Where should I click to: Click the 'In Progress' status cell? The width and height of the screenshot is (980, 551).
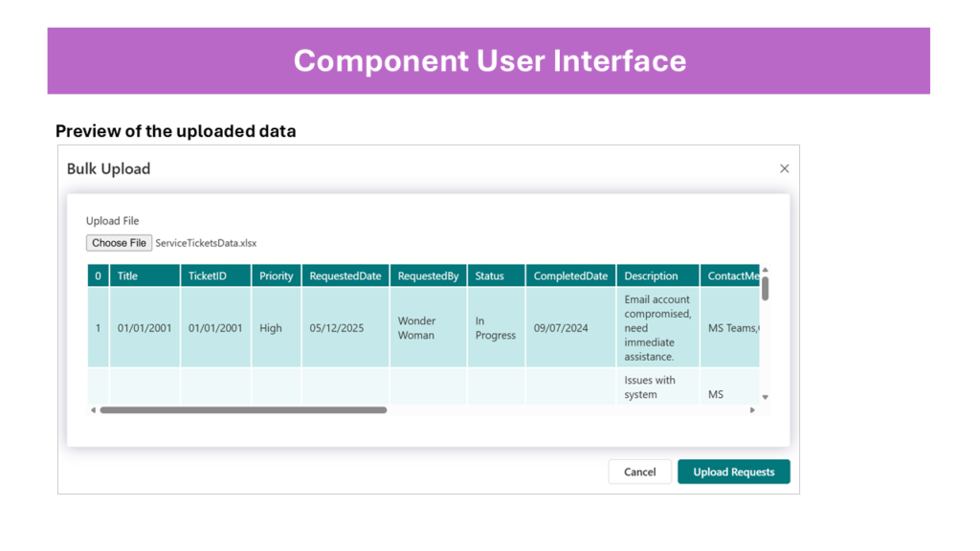[495, 328]
